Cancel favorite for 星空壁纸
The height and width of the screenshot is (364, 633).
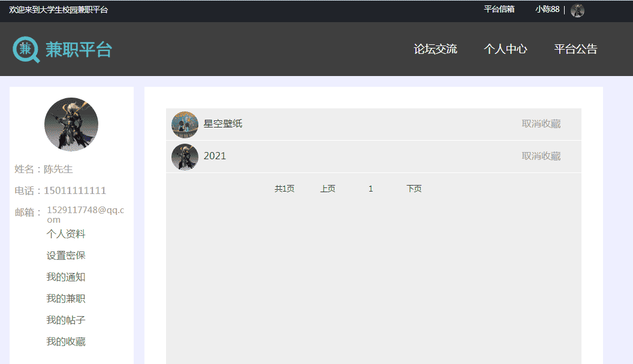pyautogui.click(x=541, y=124)
